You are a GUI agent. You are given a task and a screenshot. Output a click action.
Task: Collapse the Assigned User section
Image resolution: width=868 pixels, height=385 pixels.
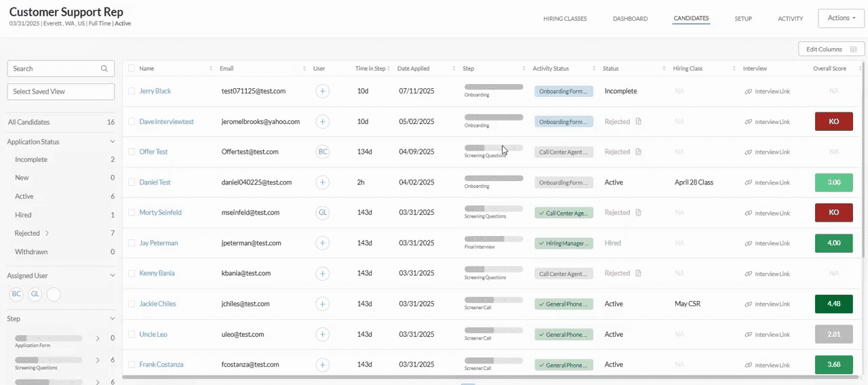pos(112,276)
